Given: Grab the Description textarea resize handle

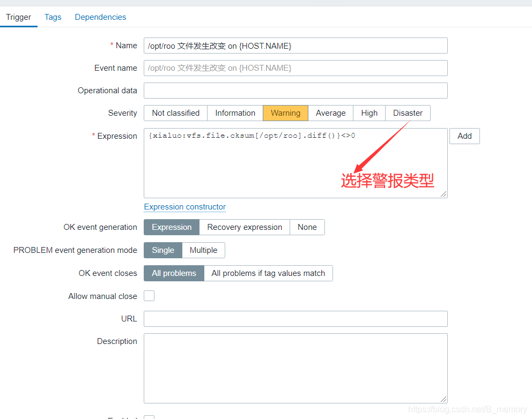Looking at the screenshot, I should 444,399.
